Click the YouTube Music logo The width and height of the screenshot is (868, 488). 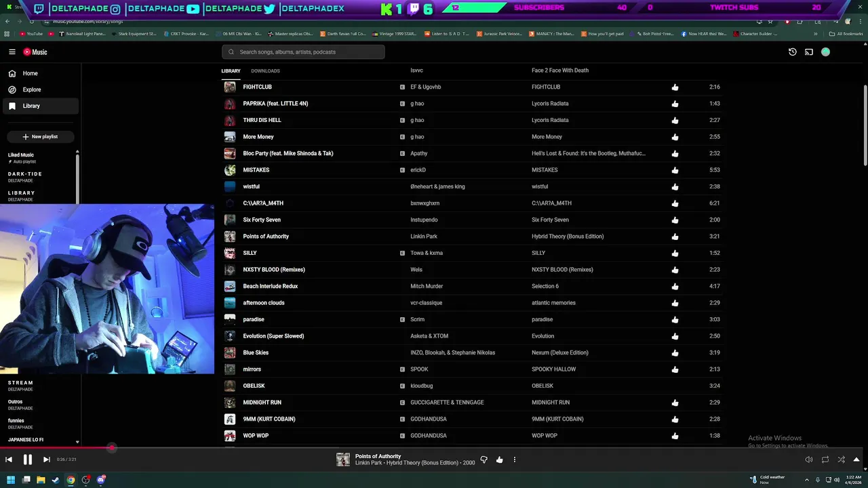35,52
